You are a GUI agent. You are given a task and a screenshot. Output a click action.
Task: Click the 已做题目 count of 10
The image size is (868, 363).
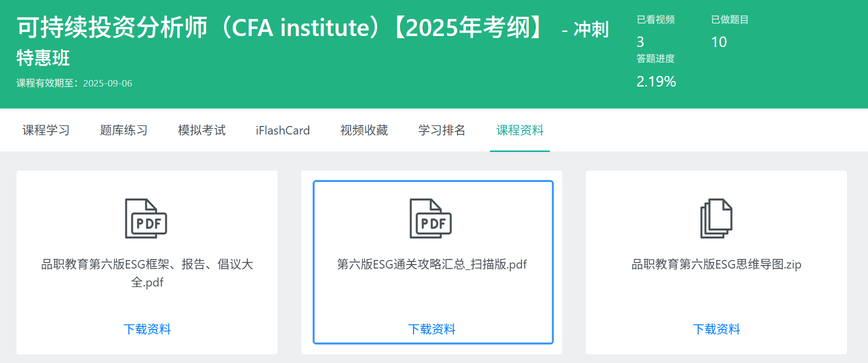[719, 42]
